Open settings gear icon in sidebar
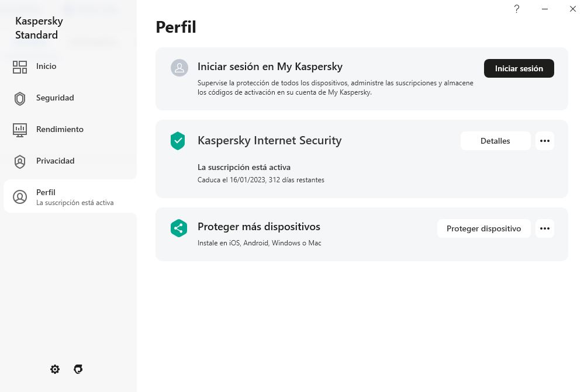Screen dimensions: 584x392 coord(55,369)
